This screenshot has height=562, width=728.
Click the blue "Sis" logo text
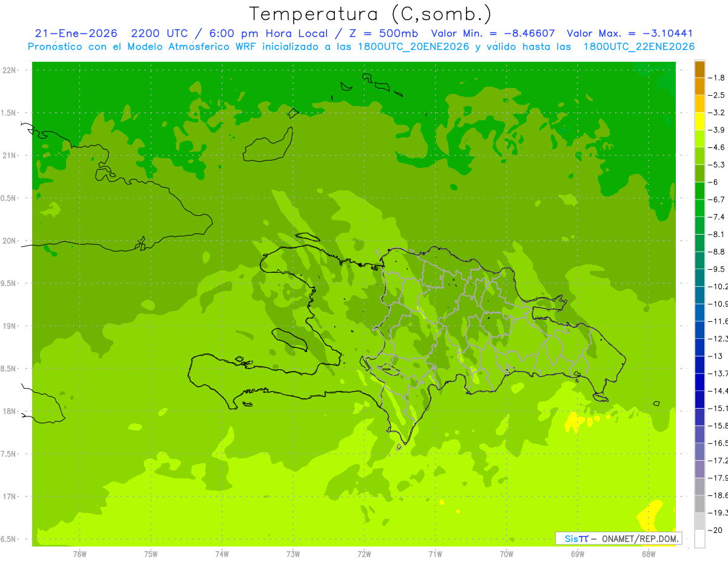[x=571, y=538]
